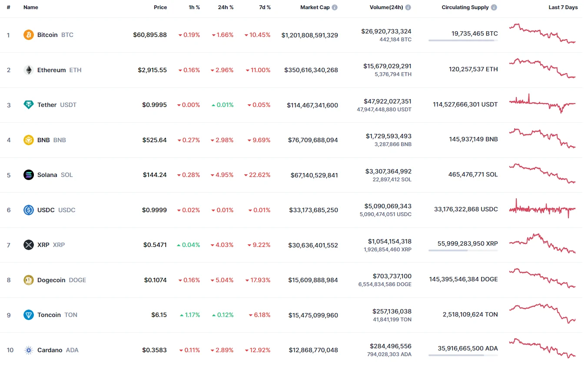The width and height of the screenshot is (588, 367).
Task: Click the BNB logo icon
Action: click(x=28, y=140)
